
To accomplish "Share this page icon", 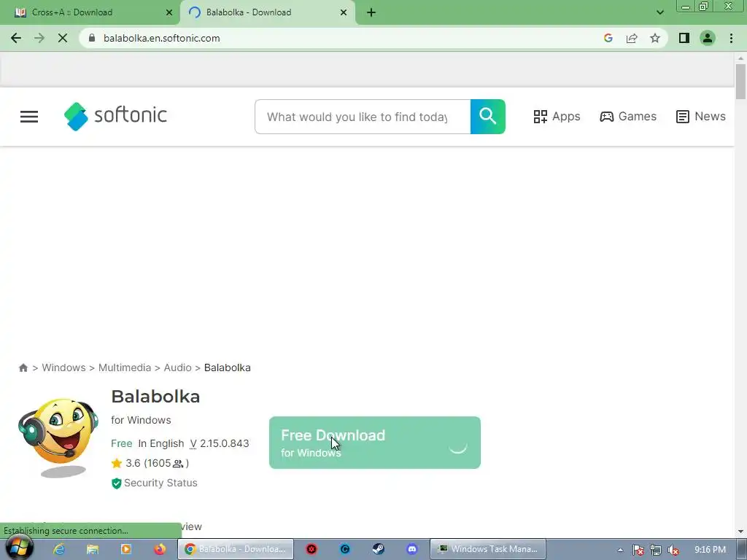I will tap(632, 38).
